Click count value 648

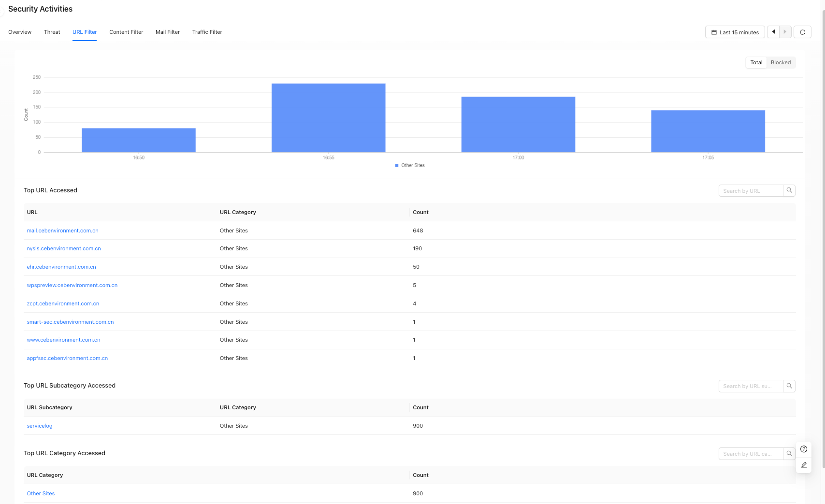[x=418, y=230]
